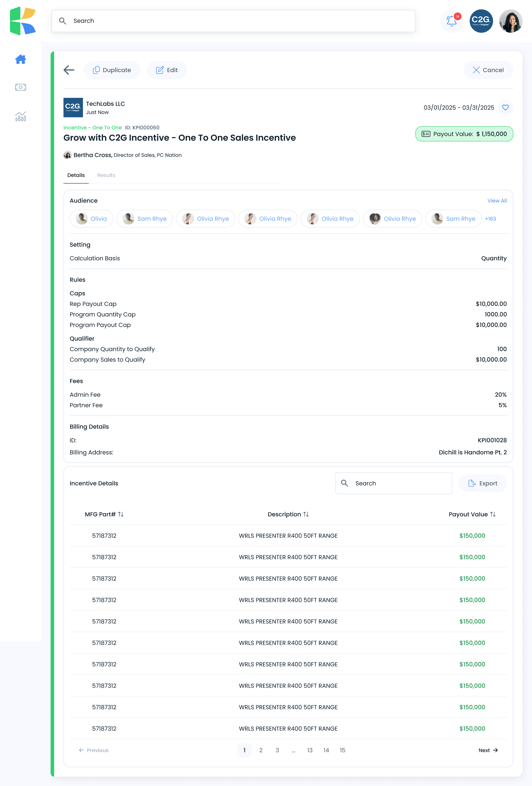Click the Payout Value $1,150,000 badge
This screenshot has width=532, height=786.
(x=464, y=134)
